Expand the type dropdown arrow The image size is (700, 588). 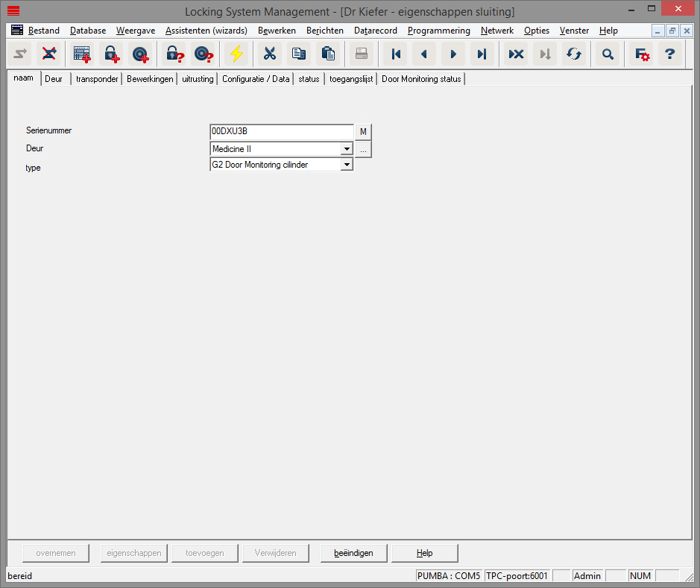tap(346, 165)
